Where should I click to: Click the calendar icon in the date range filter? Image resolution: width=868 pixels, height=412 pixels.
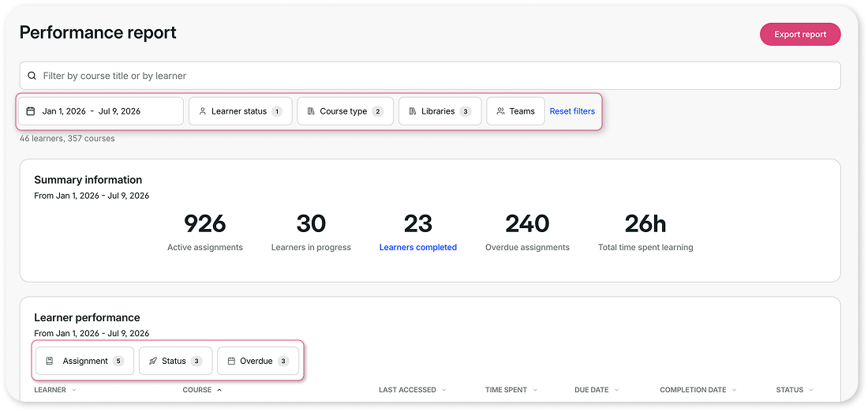(31, 111)
